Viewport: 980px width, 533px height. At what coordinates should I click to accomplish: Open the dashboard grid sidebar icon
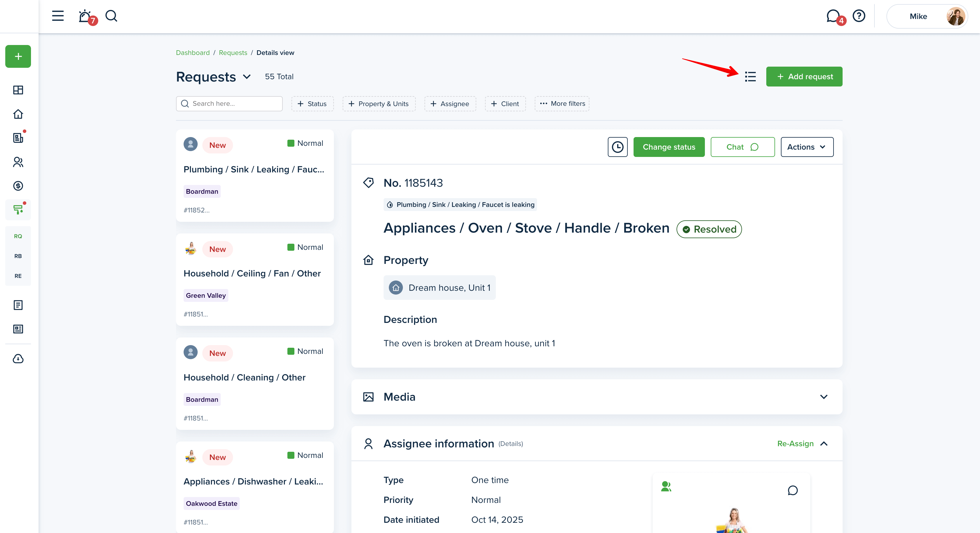[18, 90]
